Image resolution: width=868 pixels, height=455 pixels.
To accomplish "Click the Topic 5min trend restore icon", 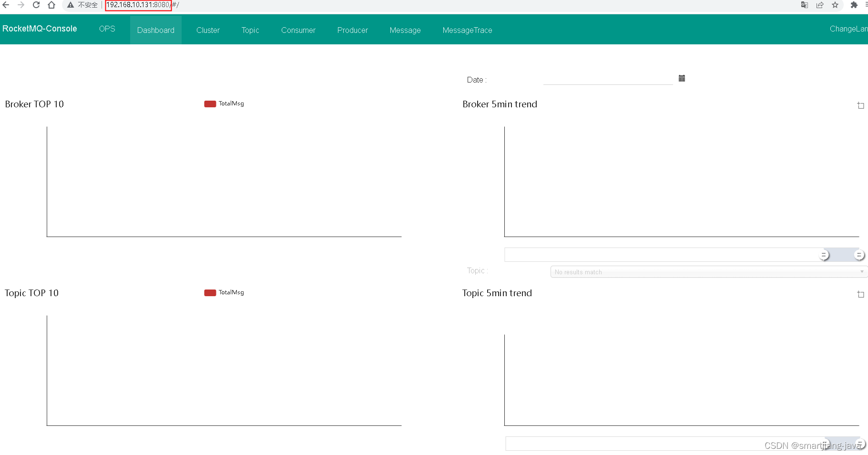I will (860, 294).
